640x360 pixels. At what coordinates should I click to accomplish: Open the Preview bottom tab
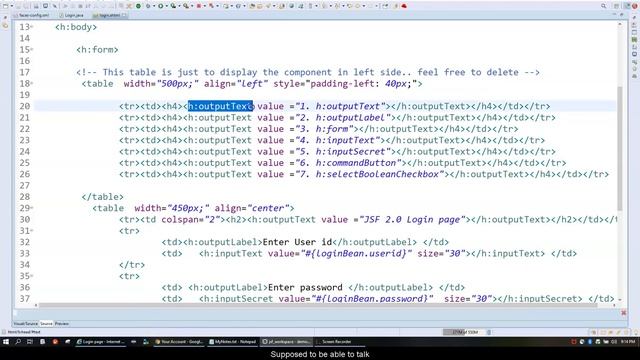point(62,324)
